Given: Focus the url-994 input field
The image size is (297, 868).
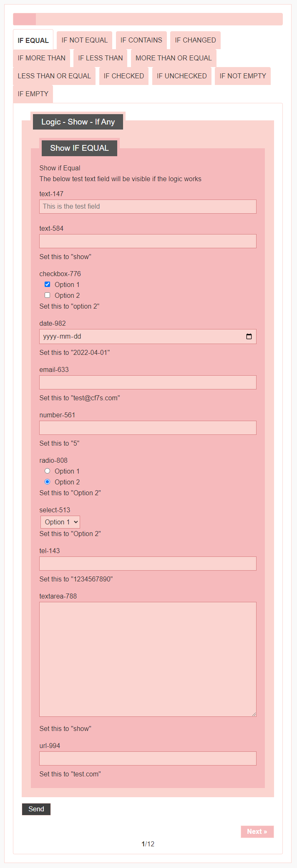Looking at the screenshot, I should tap(148, 758).
